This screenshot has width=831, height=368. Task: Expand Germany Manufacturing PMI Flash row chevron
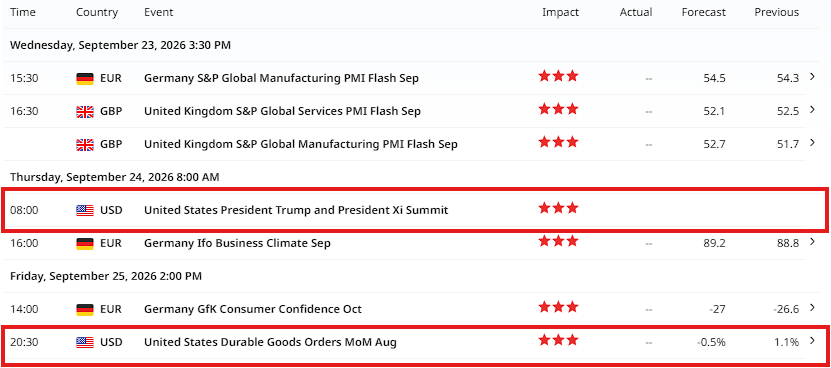point(812,77)
